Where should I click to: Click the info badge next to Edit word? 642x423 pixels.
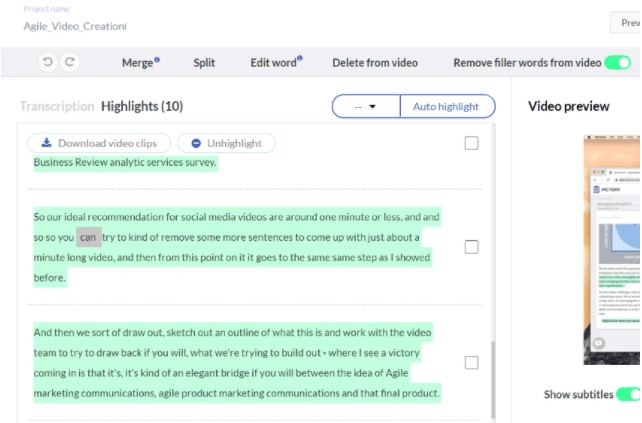click(300, 60)
